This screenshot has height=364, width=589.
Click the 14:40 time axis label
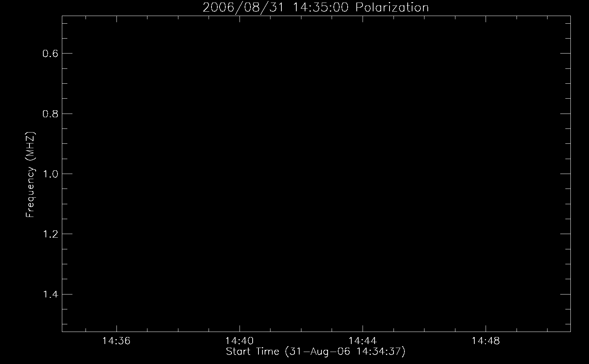(x=240, y=341)
